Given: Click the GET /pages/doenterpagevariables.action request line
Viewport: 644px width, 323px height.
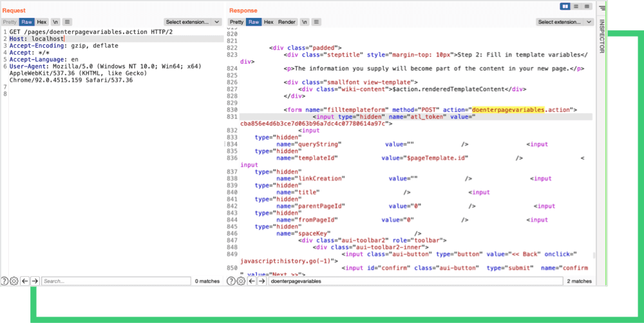Looking at the screenshot, I should click(x=91, y=32).
